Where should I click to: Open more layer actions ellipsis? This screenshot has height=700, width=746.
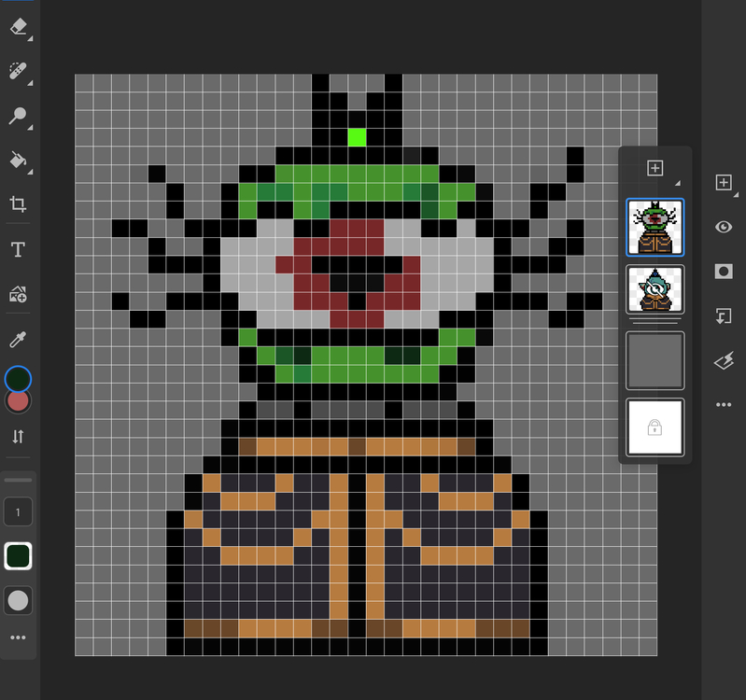[724, 405]
